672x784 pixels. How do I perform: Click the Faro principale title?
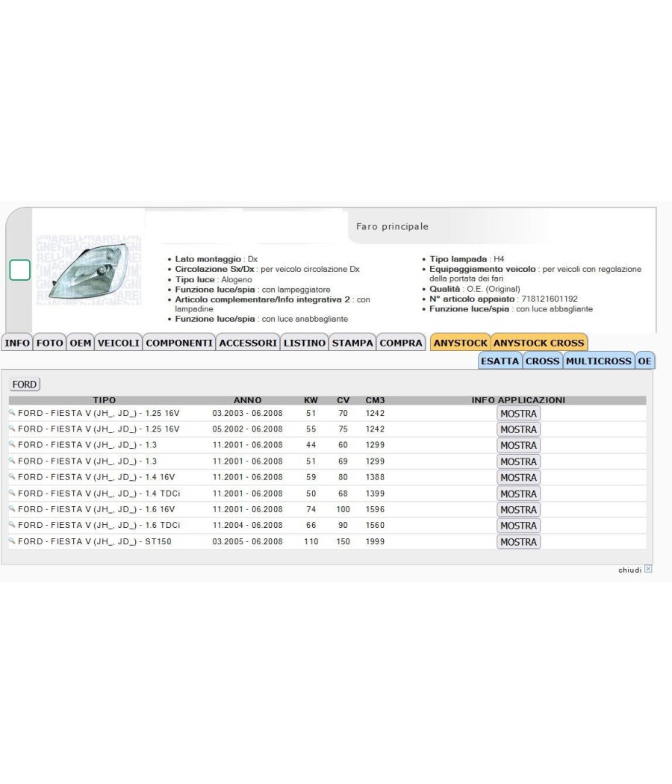point(393,226)
